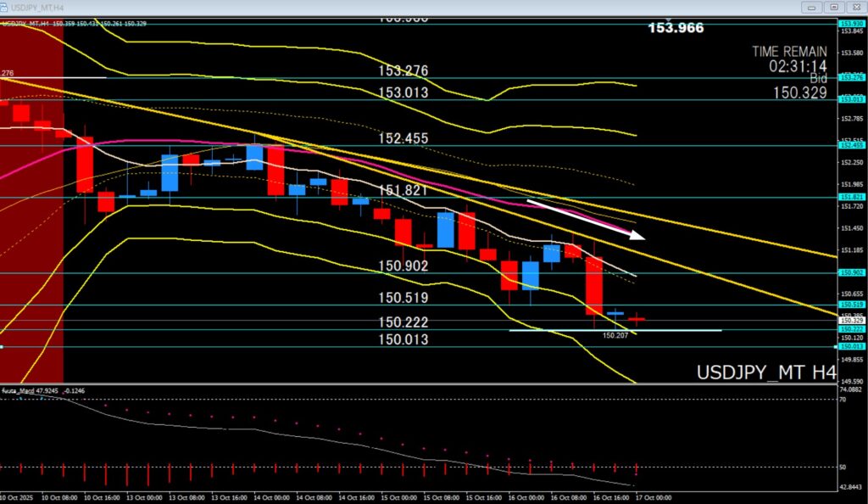Viewport: 868px width, 504px height.
Task: Click the USDJPY chart window icon
Action: coord(7,7)
